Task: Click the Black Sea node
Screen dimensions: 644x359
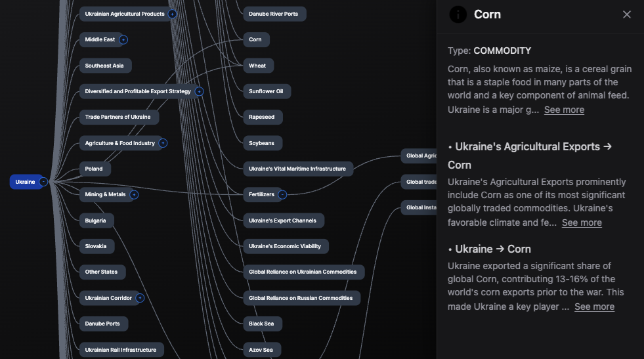Action: coord(261,324)
